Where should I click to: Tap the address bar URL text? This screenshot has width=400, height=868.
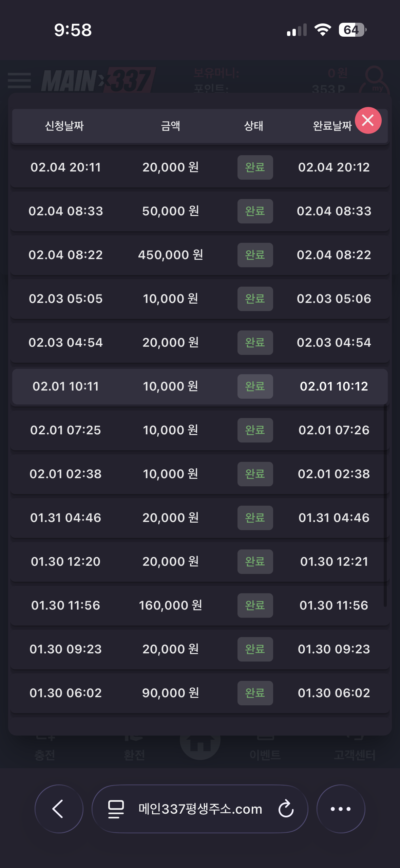point(200,809)
